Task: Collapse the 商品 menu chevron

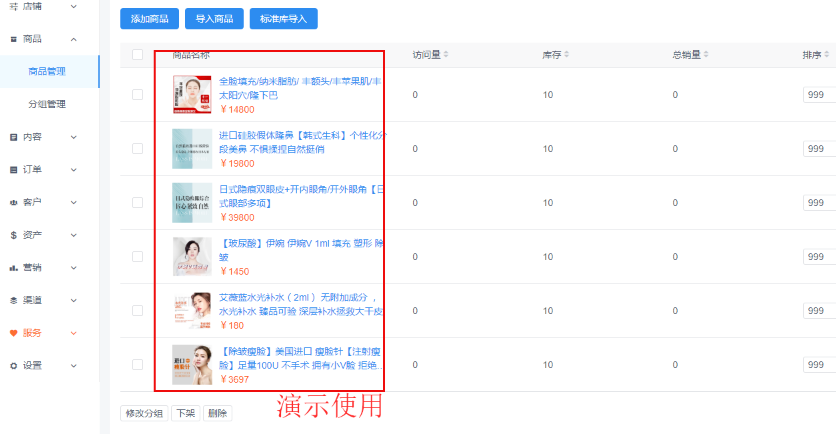Action: tap(73, 39)
